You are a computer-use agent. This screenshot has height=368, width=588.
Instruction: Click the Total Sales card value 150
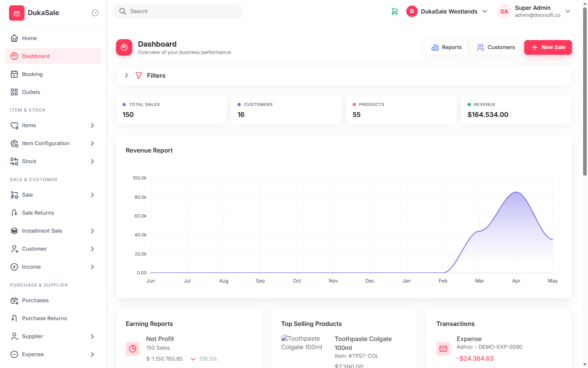(128, 115)
